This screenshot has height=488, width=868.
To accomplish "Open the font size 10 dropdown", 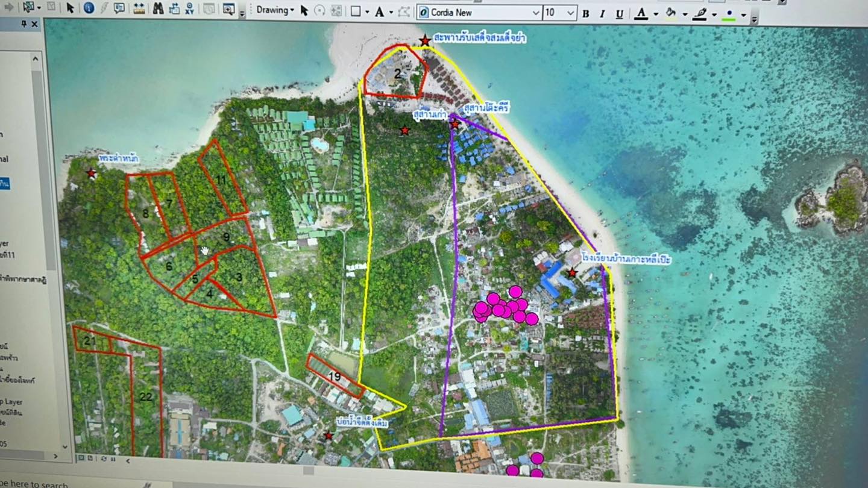I will [571, 13].
